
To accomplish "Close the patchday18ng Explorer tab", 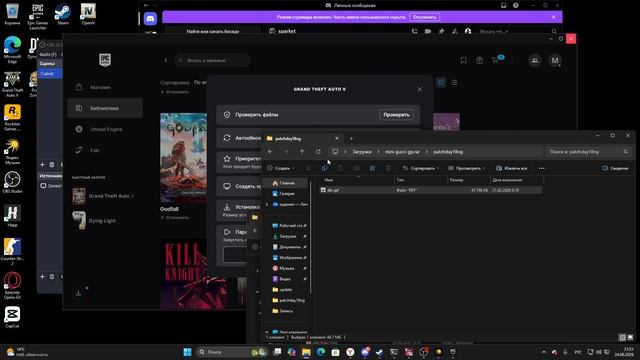I will pyautogui.click(x=337, y=138).
